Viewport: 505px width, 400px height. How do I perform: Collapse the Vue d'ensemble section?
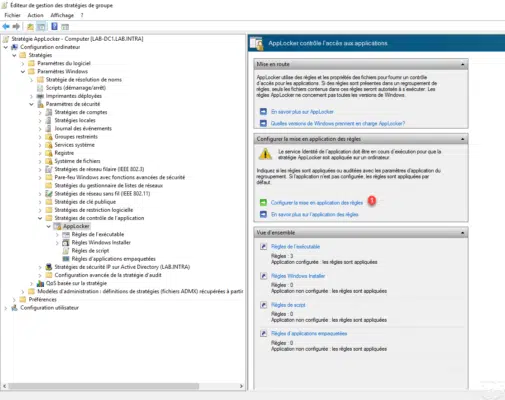click(463, 233)
